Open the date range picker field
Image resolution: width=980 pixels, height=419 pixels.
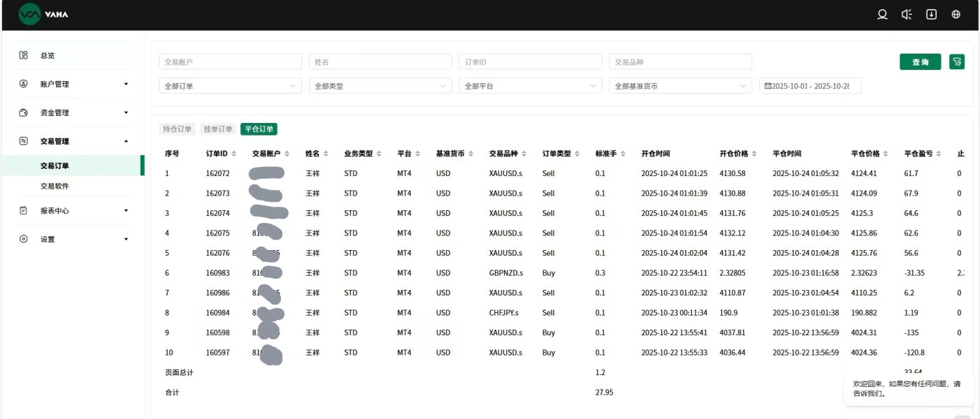point(810,86)
